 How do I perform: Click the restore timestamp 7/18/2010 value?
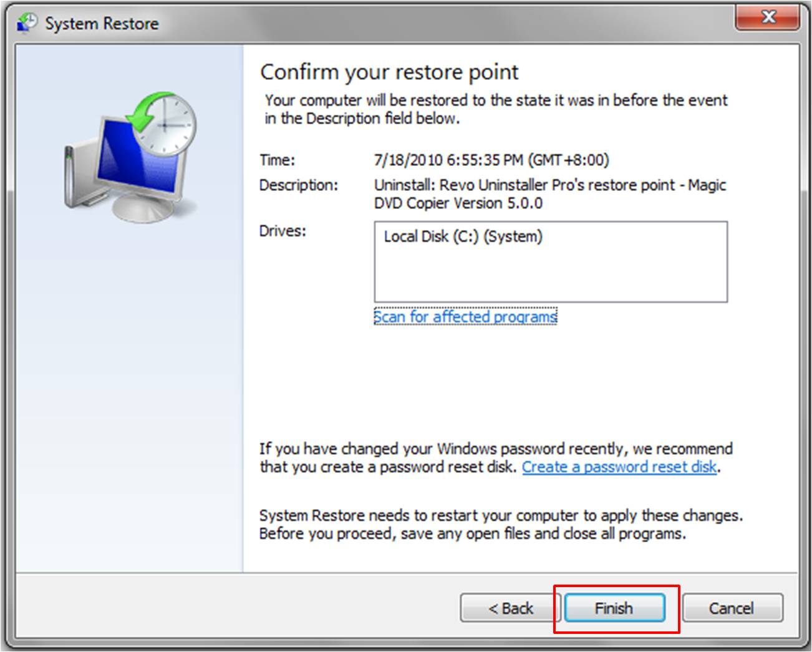[491, 160]
